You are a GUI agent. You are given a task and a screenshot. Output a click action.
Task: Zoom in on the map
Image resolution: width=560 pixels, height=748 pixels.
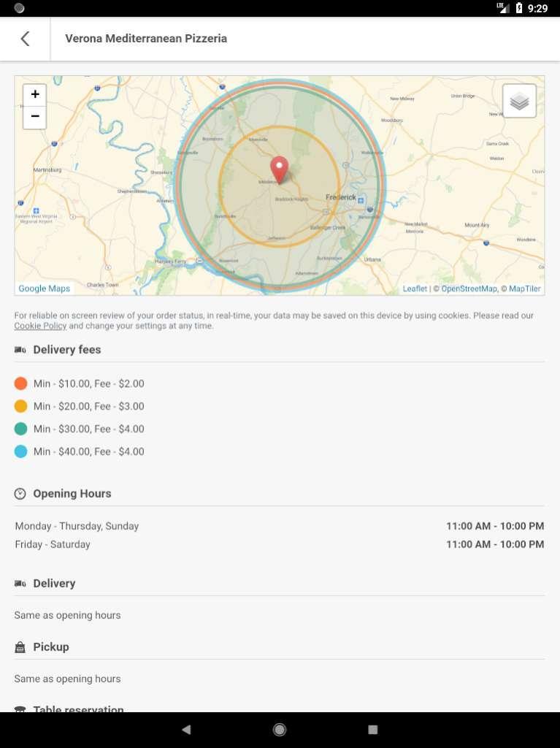pos(35,94)
